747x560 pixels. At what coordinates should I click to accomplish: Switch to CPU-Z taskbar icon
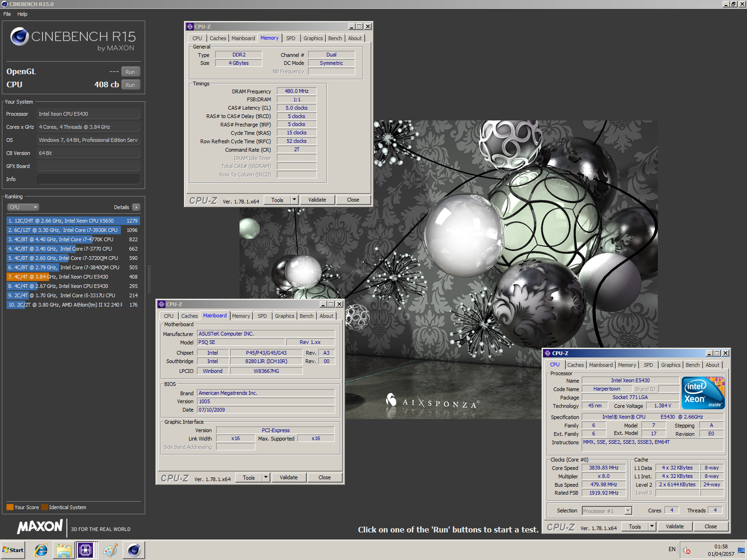(86, 550)
